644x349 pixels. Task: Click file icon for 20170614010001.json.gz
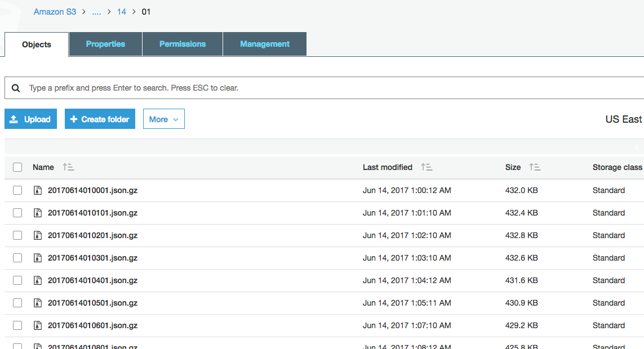(x=38, y=190)
